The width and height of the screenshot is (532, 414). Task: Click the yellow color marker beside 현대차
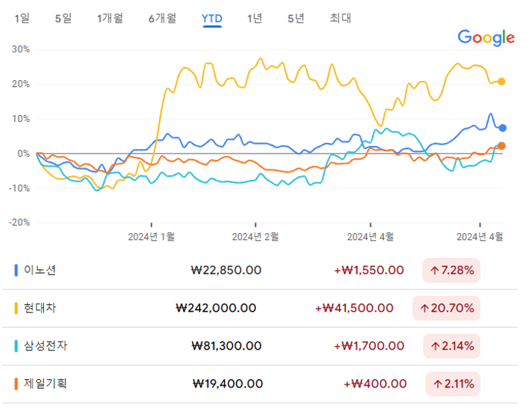(x=16, y=308)
